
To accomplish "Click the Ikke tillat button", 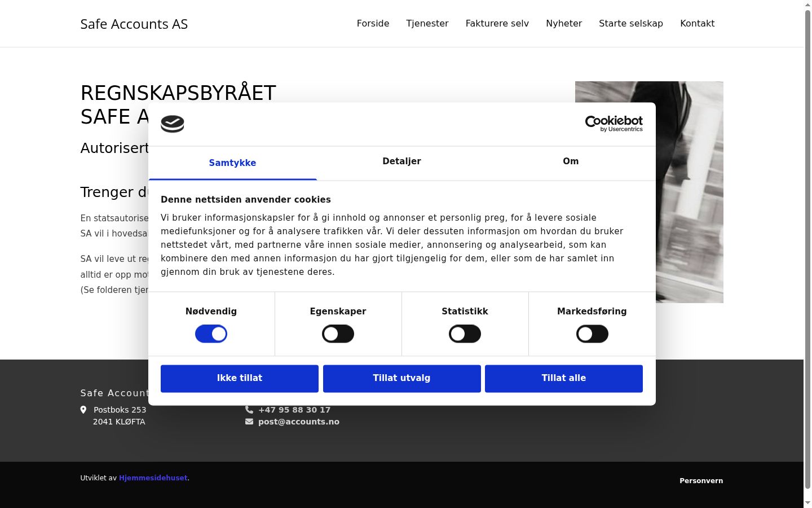I will click(240, 378).
